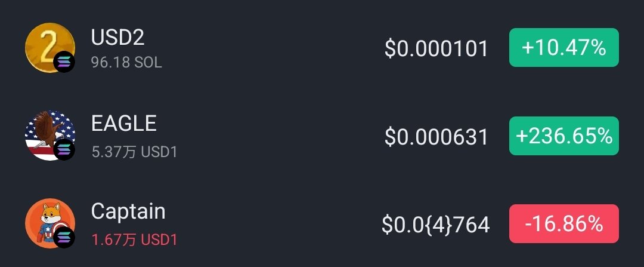644x267 pixels.
Task: Toggle the +236.65% change badge
Action: tap(564, 136)
